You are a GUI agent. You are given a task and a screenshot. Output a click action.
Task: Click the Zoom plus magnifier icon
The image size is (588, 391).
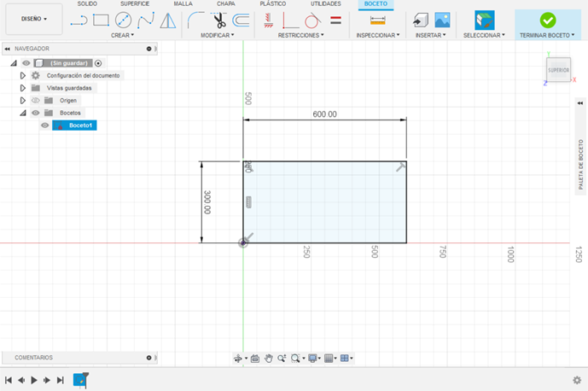coord(282,359)
